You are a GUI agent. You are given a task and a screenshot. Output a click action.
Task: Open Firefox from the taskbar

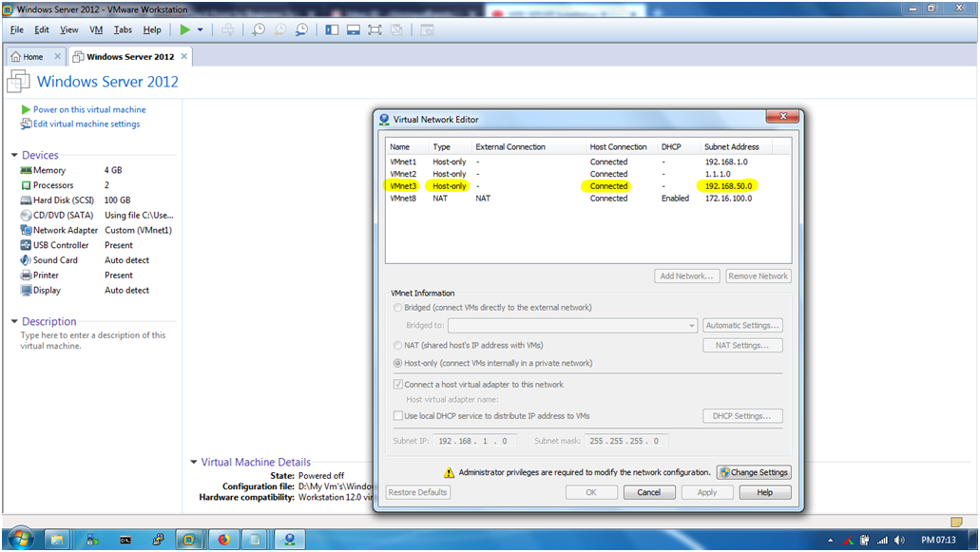click(x=223, y=540)
